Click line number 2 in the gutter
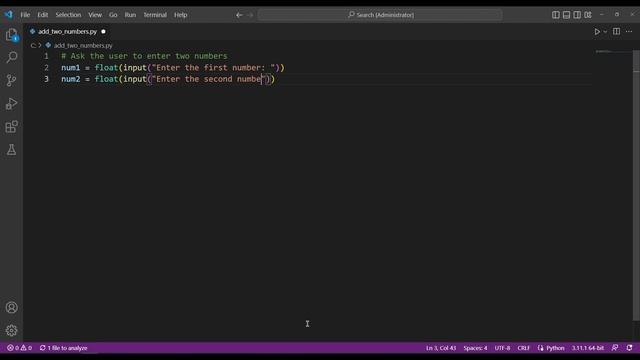 (x=46, y=67)
